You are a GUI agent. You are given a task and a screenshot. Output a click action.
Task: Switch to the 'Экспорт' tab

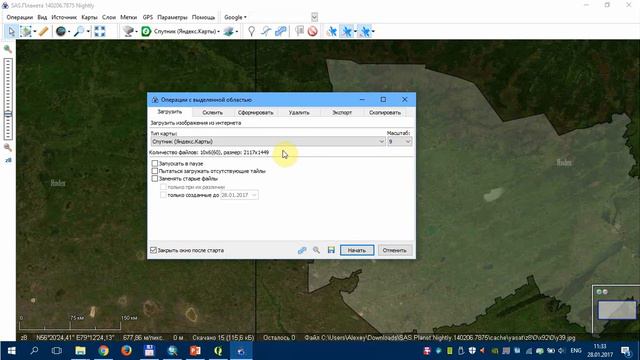342,113
